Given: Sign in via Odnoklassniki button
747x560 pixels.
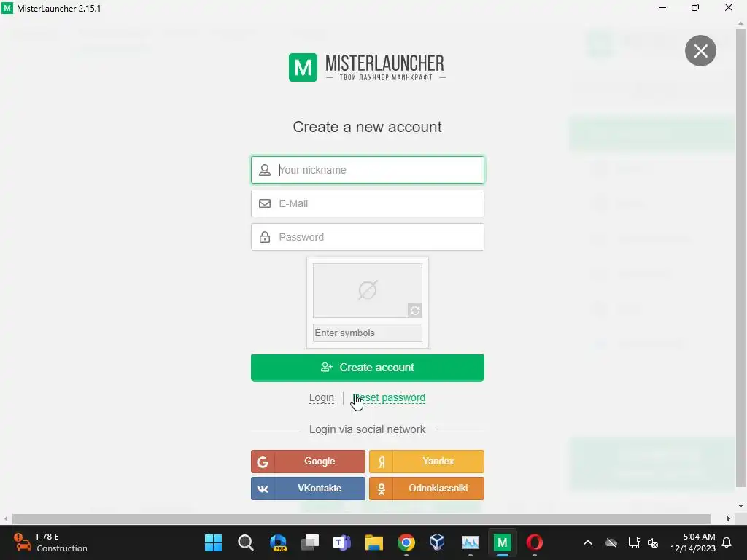Looking at the screenshot, I should [x=426, y=489].
